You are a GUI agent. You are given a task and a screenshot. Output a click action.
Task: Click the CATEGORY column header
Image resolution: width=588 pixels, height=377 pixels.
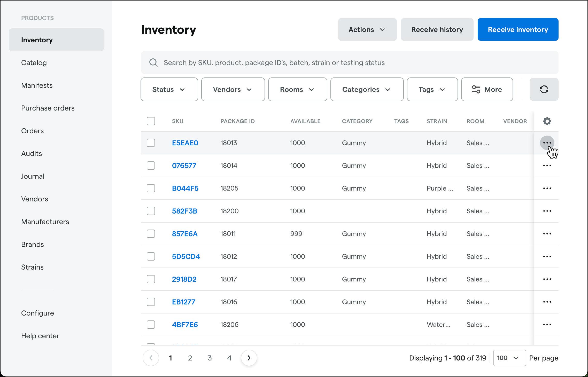tap(357, 121)
